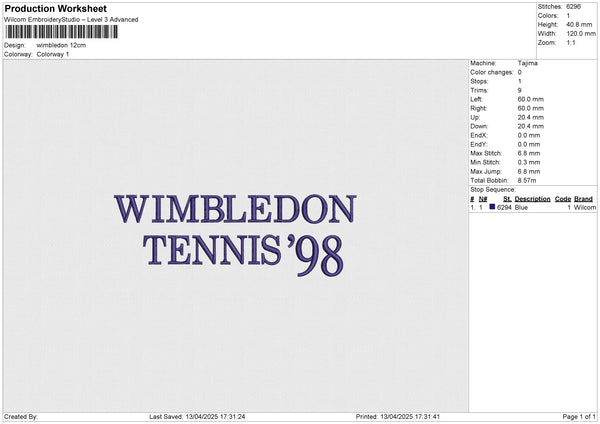600x424 pixels.
Task: Click the Last Saved timestamp
Action: click(197, 416)
